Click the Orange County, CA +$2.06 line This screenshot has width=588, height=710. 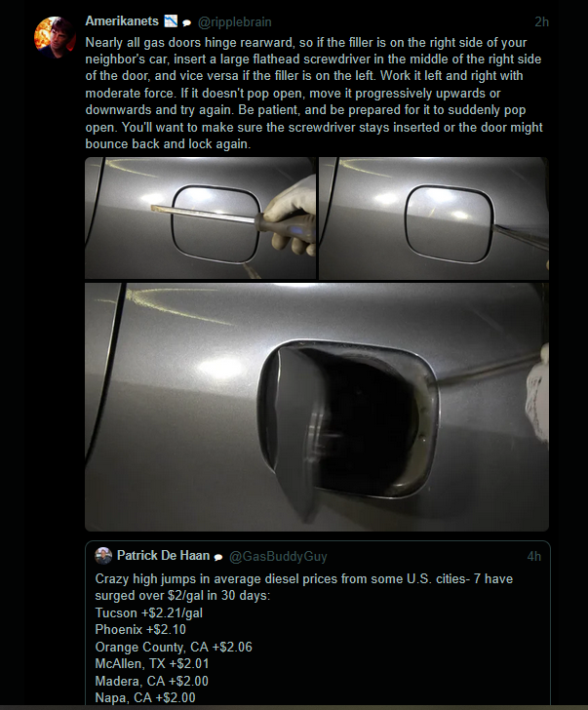(x=174, y=647)
